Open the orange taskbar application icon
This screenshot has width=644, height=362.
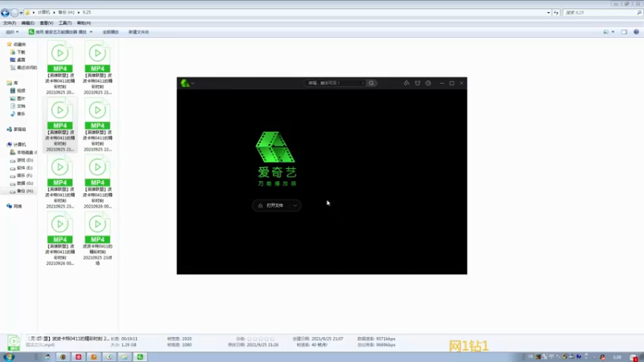[93, 356]
